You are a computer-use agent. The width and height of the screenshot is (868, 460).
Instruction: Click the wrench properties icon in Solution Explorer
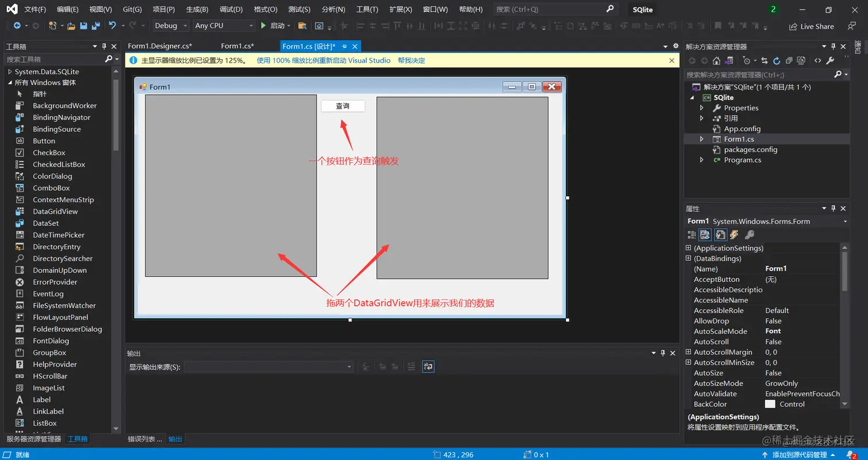(830, 61)
